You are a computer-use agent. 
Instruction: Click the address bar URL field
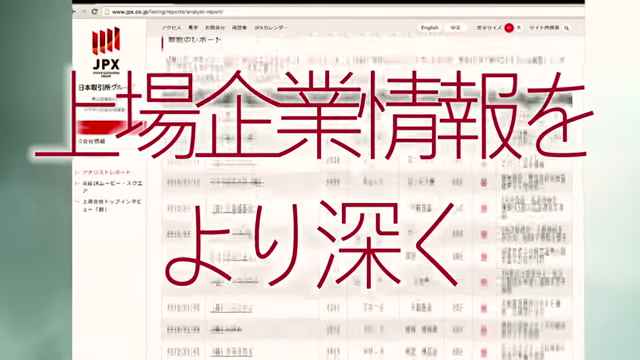pyautogui.click(x=167, y=12)
